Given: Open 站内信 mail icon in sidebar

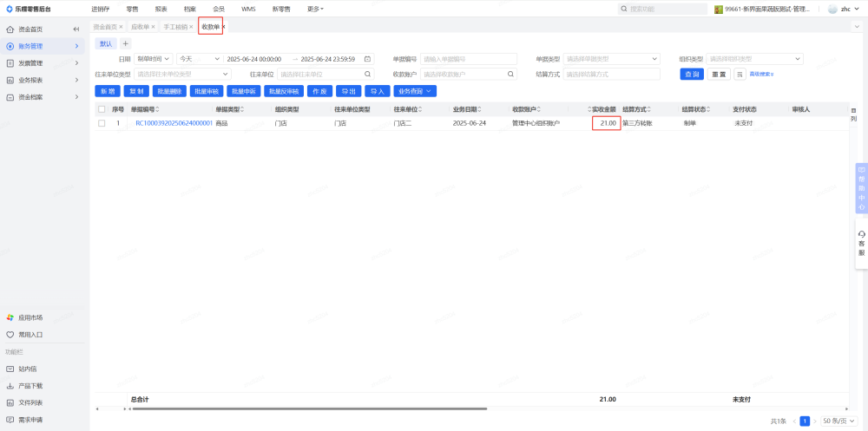Looking at the screenshot, I should click(x=10, y=369).
